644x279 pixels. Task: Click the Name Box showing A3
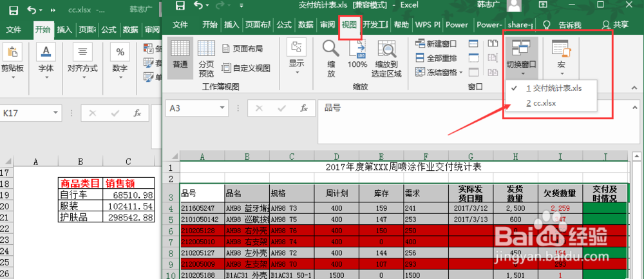tap(193, 108)
